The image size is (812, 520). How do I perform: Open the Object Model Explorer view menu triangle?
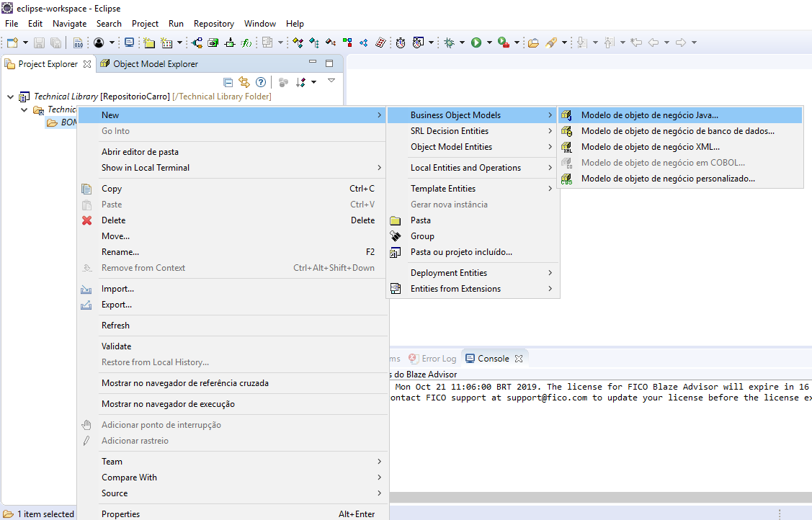pos(331,81)
